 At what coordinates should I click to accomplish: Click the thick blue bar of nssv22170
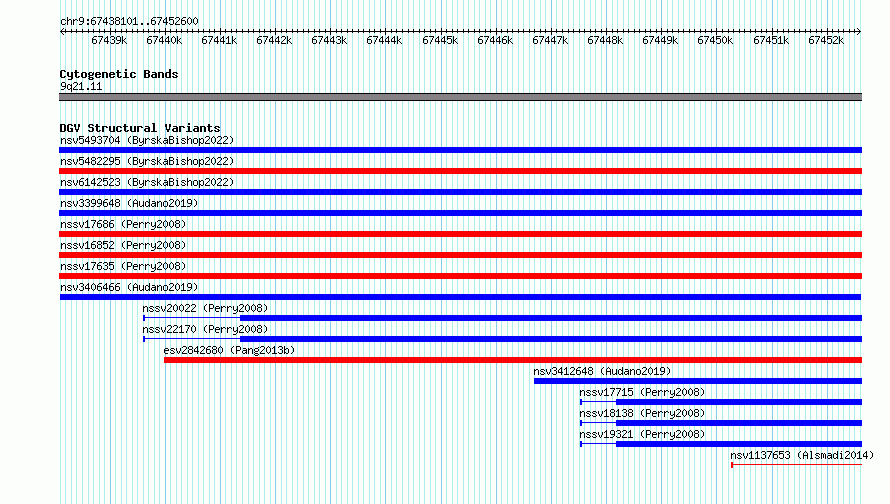tap(551, 339)
